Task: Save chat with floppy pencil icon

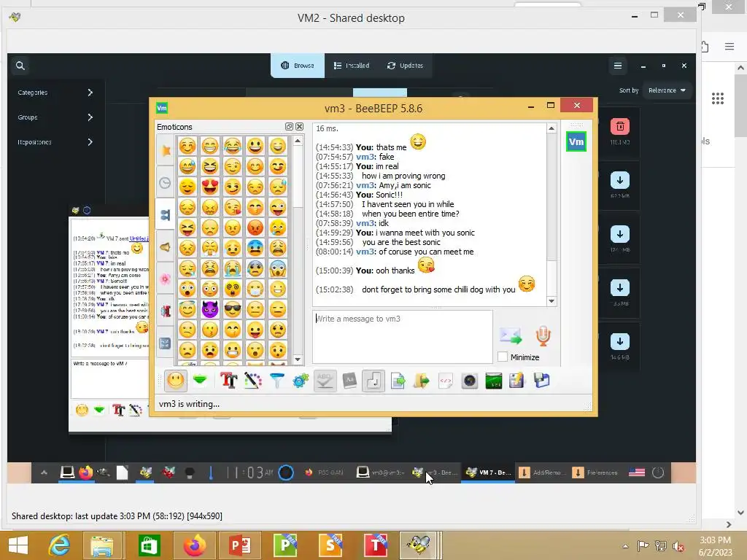Action: [517, 381]
